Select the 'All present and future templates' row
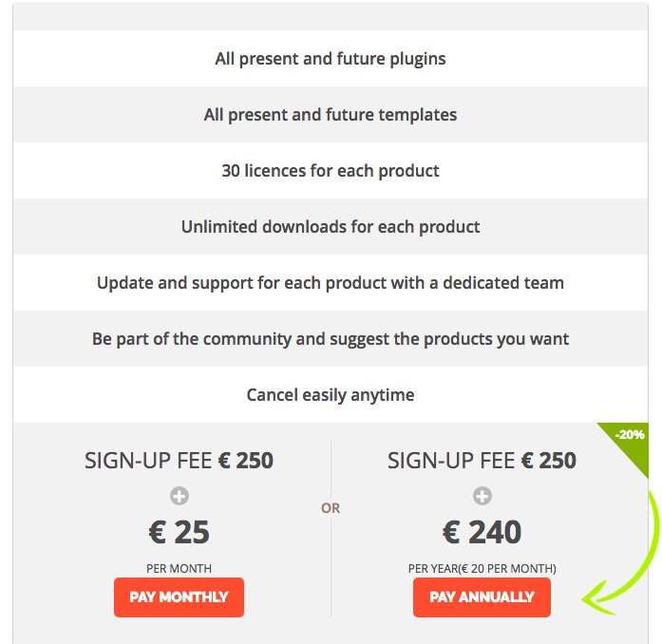Screen dimensions: 662x644 pos(331,114)
